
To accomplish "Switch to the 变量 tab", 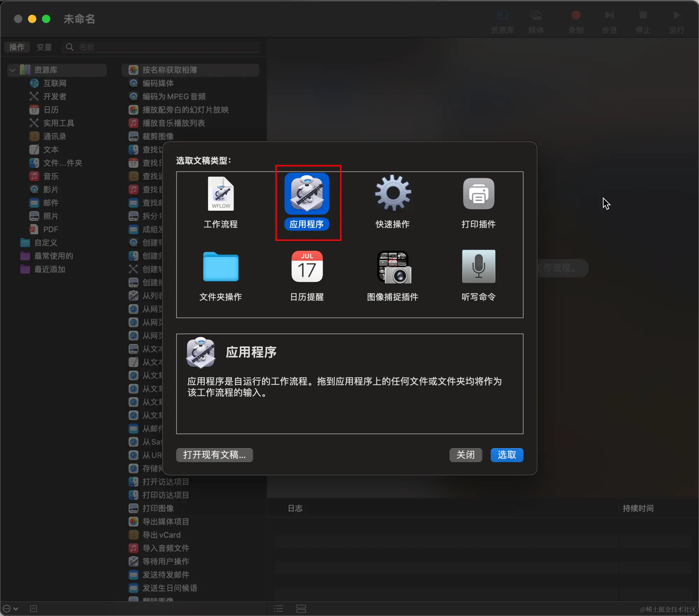I will [44, 47].
